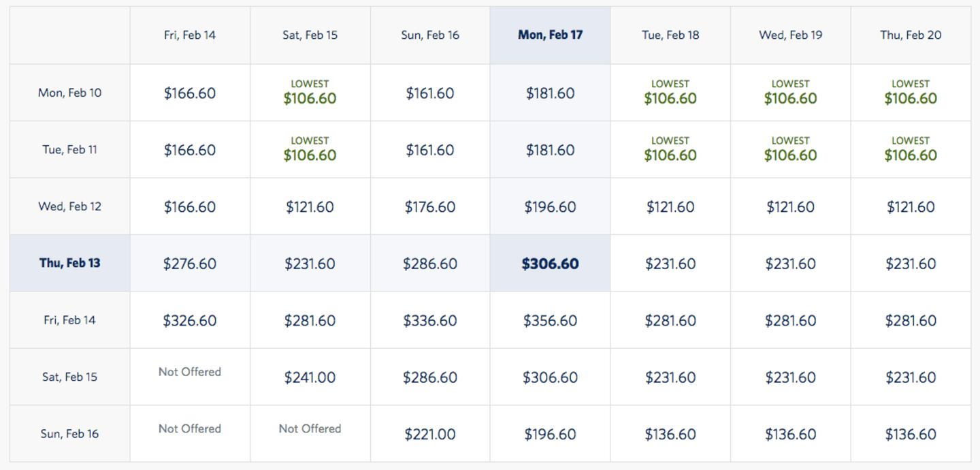
Task: Select the highlighted $306.60 fare cell
Action: click(550, 264)
